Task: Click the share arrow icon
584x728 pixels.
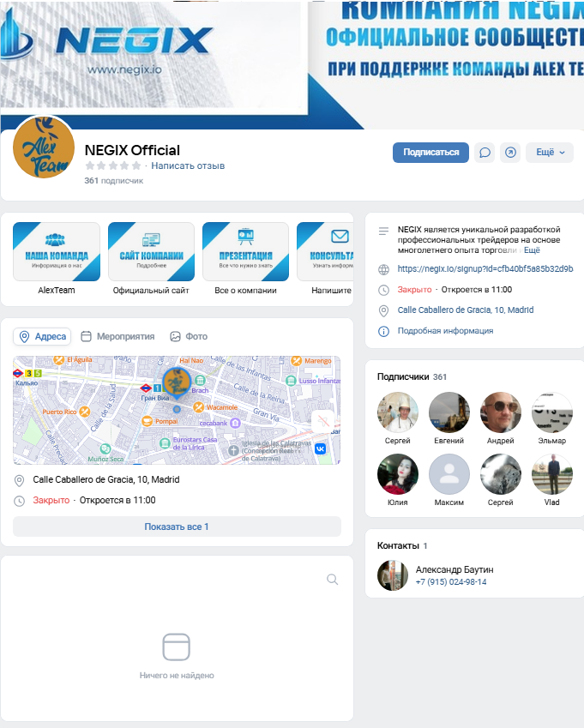Action: pos(510,153)
